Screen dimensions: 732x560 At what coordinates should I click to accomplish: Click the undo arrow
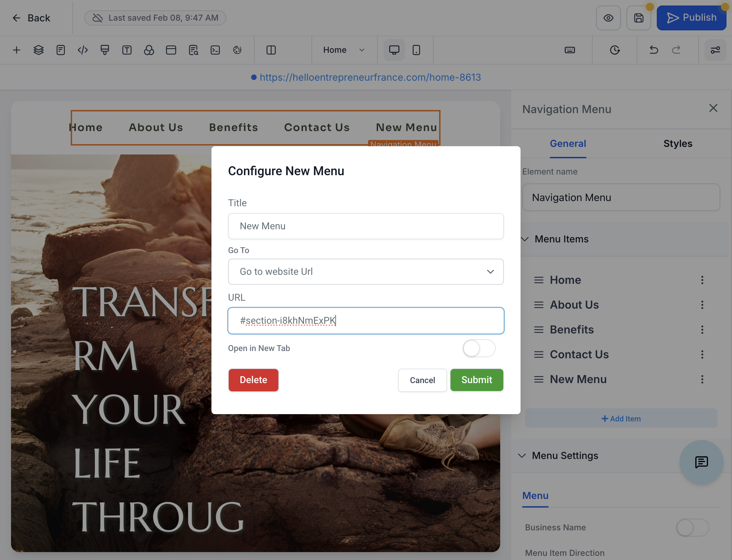[x=654, y=50]
